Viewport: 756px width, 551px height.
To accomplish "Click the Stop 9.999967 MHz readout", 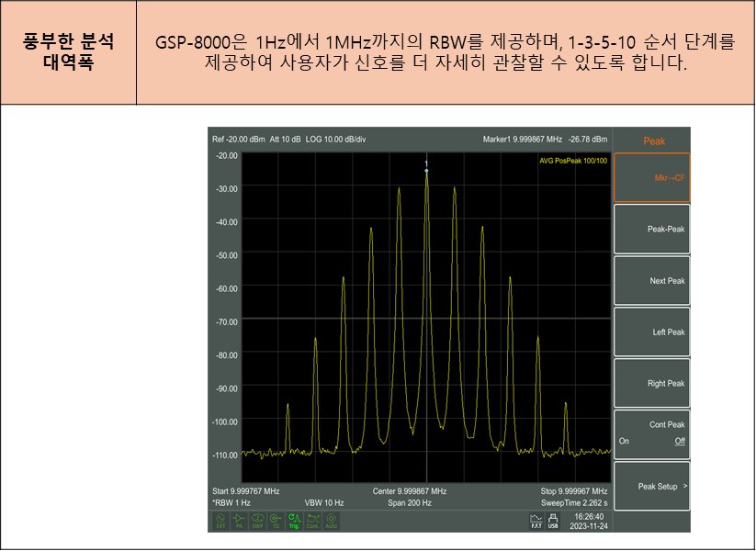I will (574, 491).
